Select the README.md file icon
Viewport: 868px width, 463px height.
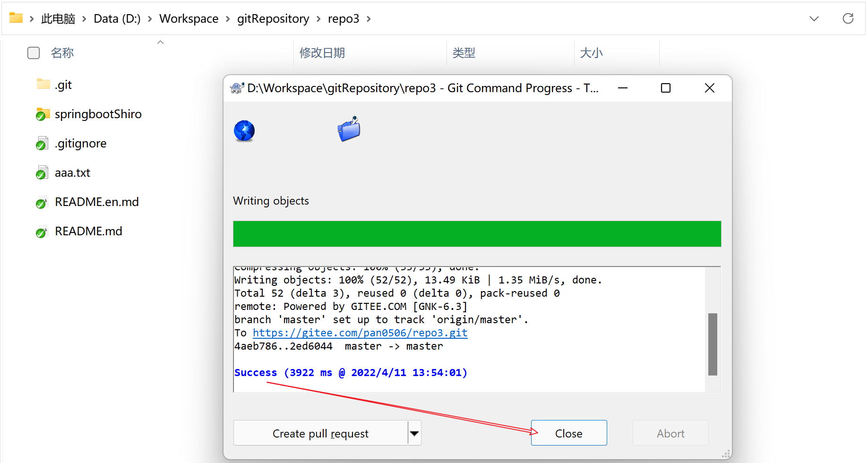point(42,231)
